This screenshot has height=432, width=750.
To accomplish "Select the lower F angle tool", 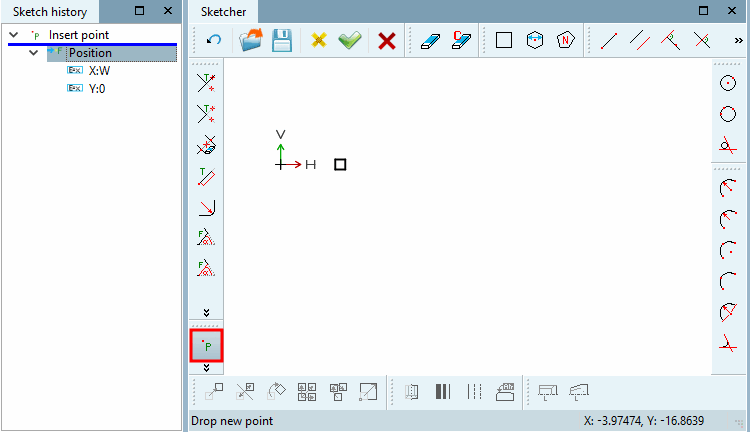I will pyautogui.click(x=206, y=268).
